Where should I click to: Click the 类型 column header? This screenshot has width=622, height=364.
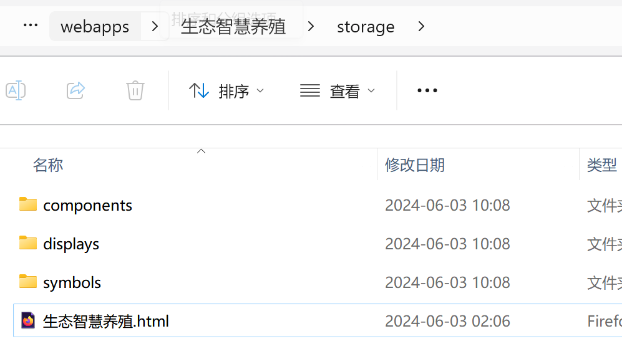point(601,165)
